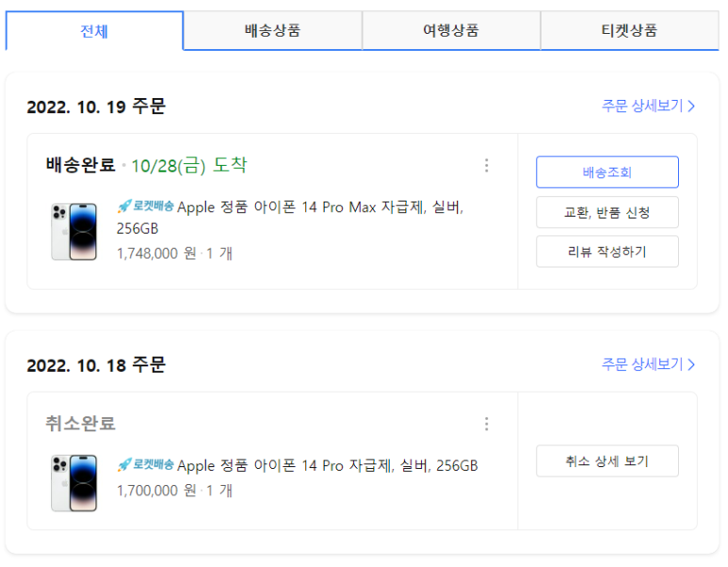The image size is (728, 567).
Task: Click the 1,748,000 원 price text
Action: point(156,253)
